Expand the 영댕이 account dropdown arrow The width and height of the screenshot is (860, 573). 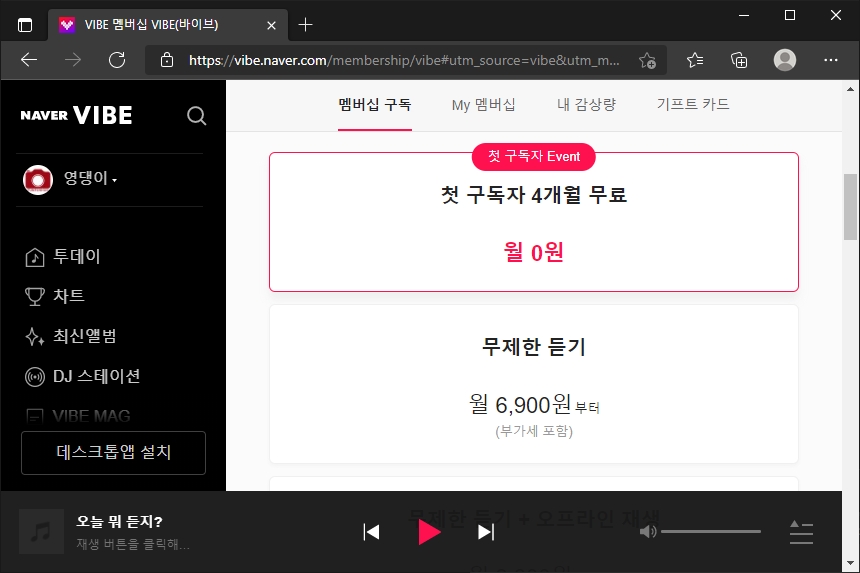tap(114, 180)
